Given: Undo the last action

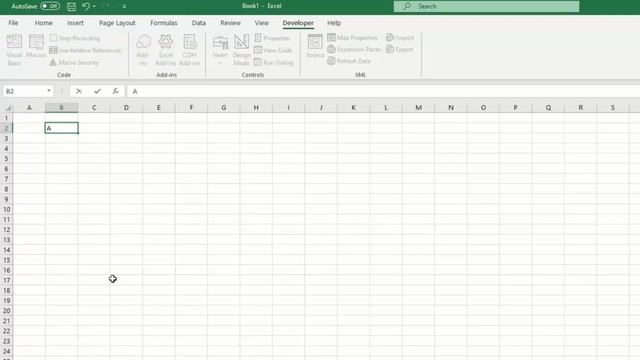Looking at the screenshot, I should (x=86, y=6).
